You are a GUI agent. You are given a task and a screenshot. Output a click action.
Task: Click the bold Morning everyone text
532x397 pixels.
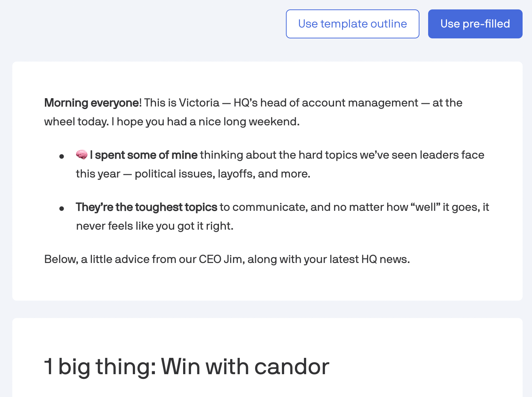click(92, 103)
